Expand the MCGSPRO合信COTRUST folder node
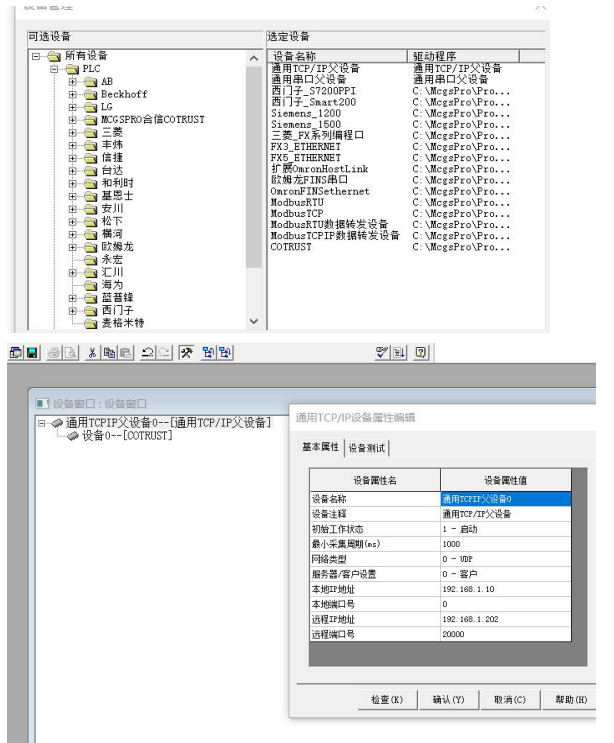 tap(72, 120)
